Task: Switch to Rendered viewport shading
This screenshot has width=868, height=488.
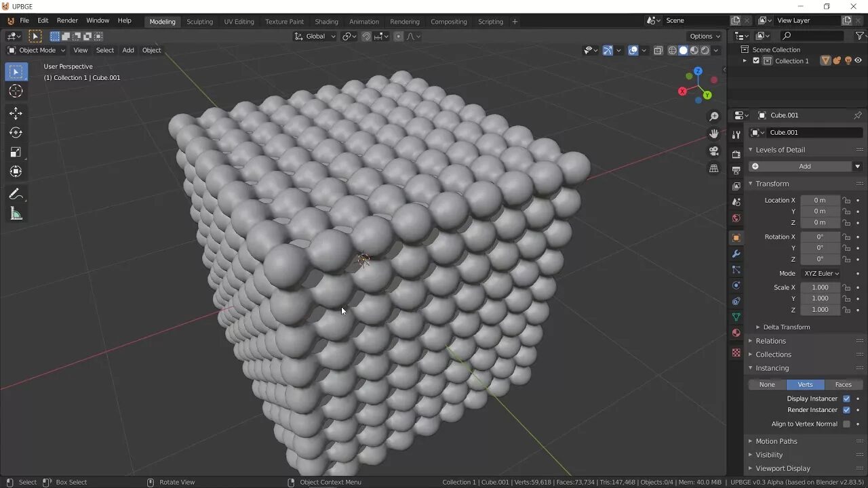Action: [x=705, y=50]
